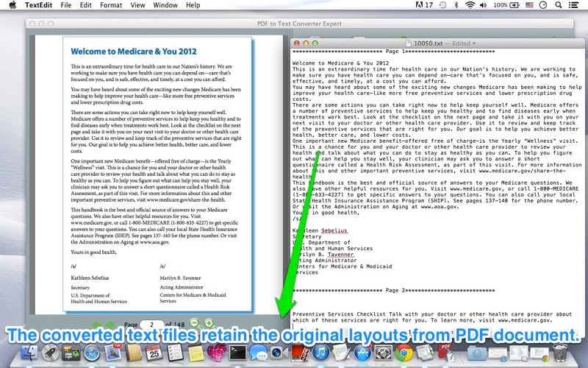The image size is (588, 368).
Task: Open Google Chrome in the Dock
Action: pos(404,353)
